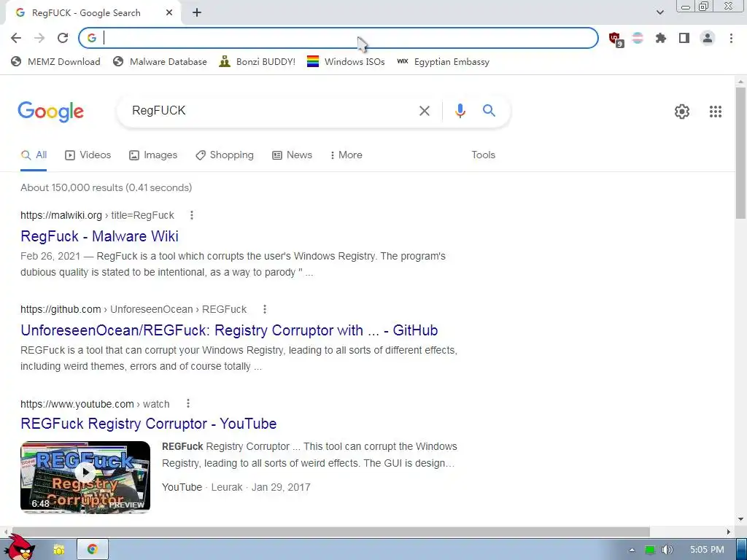Start voice search with the microphone
The height and width of the screenshot is (560, 747).
click(460, 111)
